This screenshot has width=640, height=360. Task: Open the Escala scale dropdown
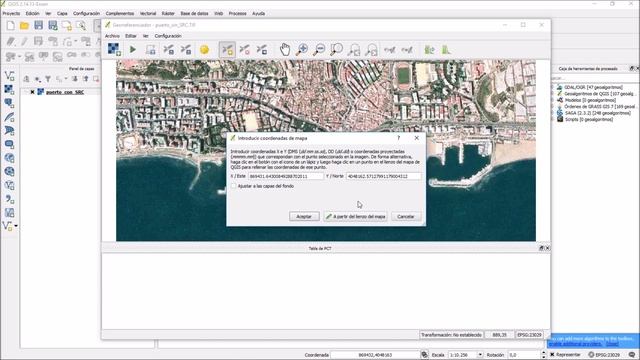click(480, 355)
